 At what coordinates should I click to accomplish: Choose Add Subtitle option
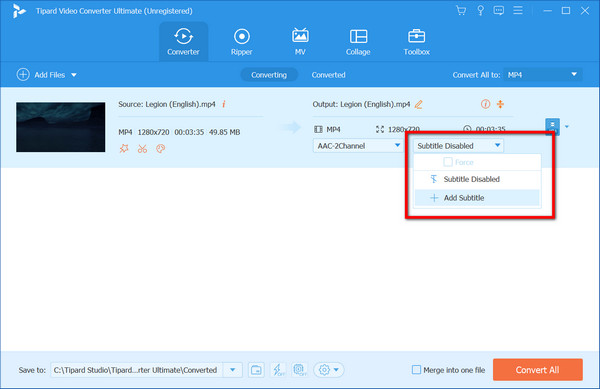[477, 198]
